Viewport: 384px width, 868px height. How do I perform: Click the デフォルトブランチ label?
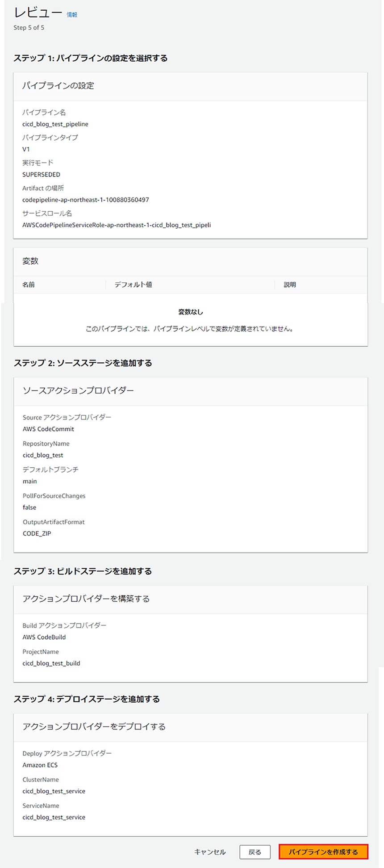[x=50, y=470]
